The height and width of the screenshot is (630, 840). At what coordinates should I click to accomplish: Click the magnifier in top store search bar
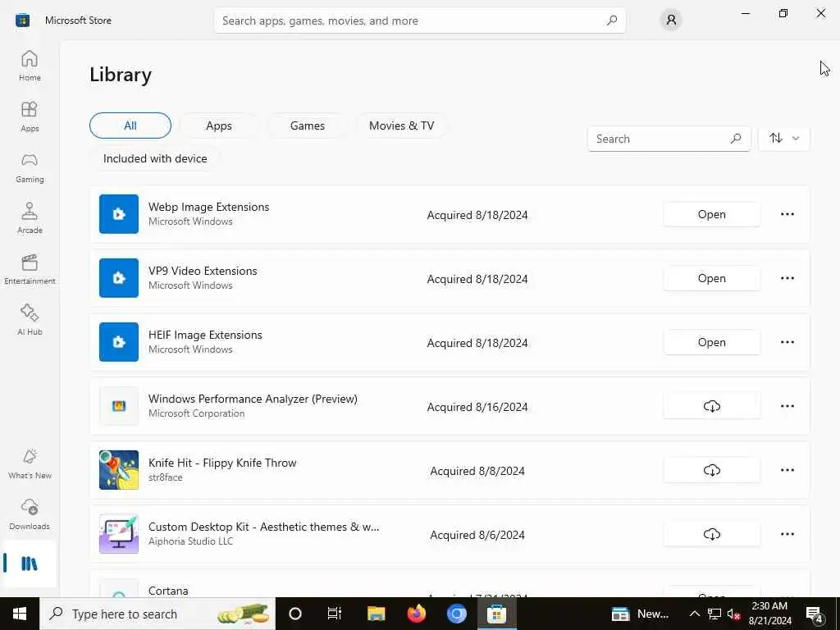click(x=612, y=21)
